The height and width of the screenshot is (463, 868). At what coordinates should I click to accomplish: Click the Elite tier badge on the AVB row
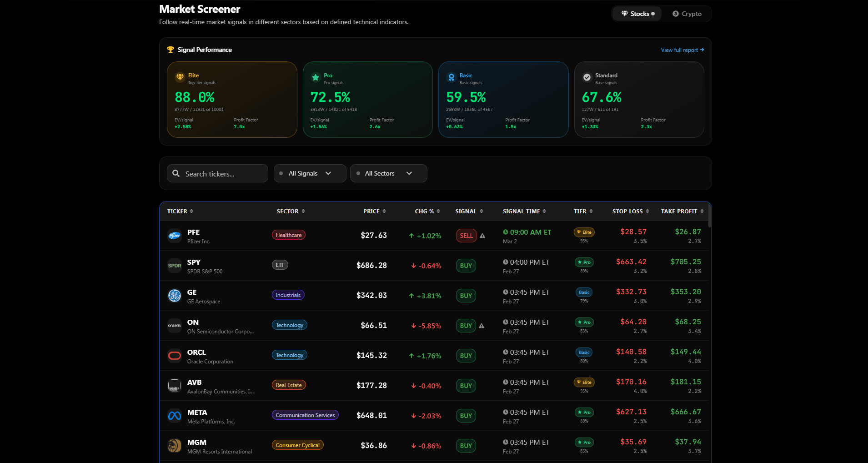tap(584, 382)
